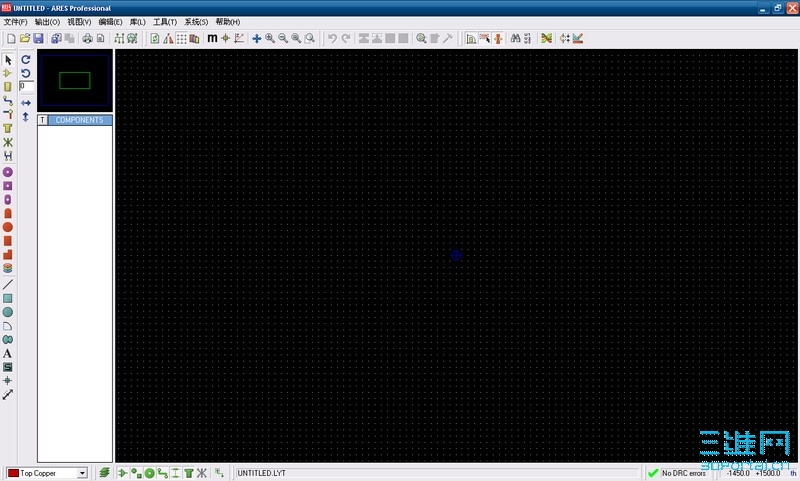Toggle board flip mirror view icon
This screenshot has height=481, width=800.
[x=168, y=38]
